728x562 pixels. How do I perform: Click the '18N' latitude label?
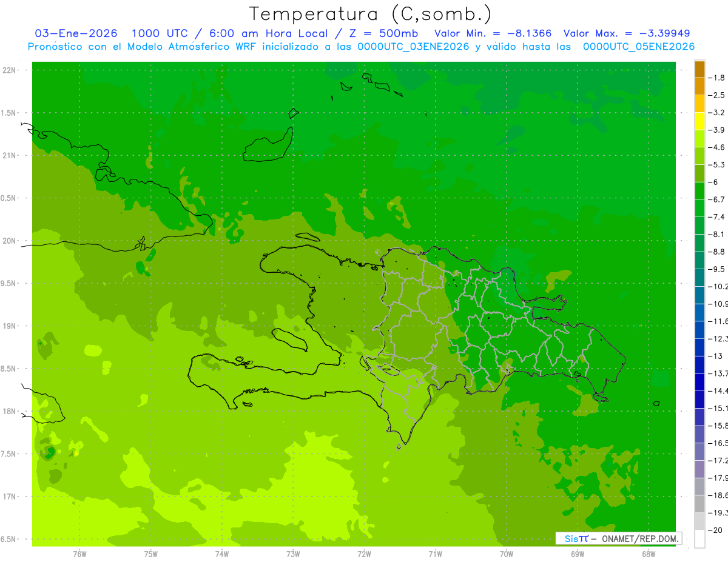pyautogui.click(x=10, y=411)
